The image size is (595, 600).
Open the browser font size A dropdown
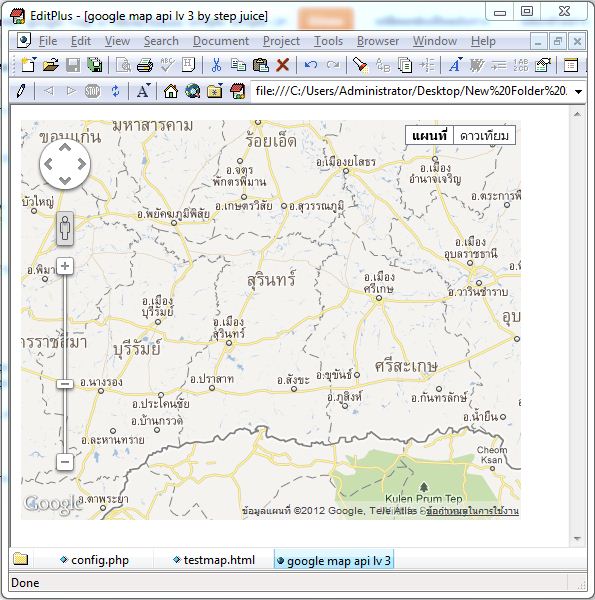click(x=143, y=91)
